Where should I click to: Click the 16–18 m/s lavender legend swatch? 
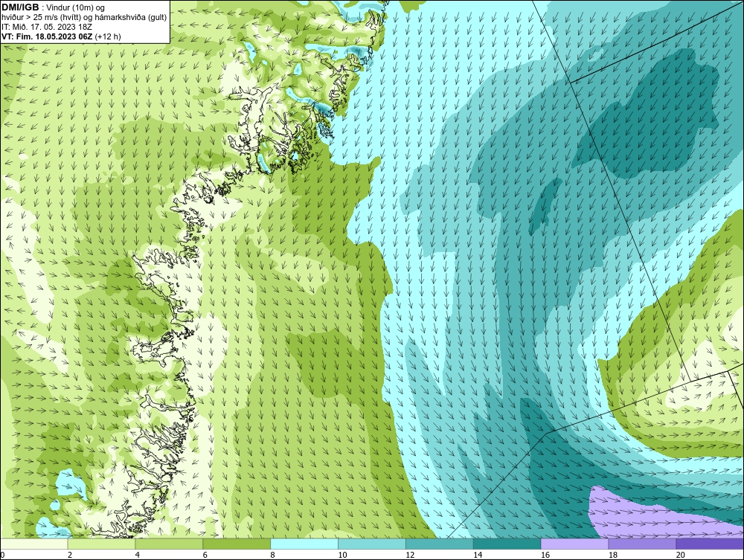point(574,544)
